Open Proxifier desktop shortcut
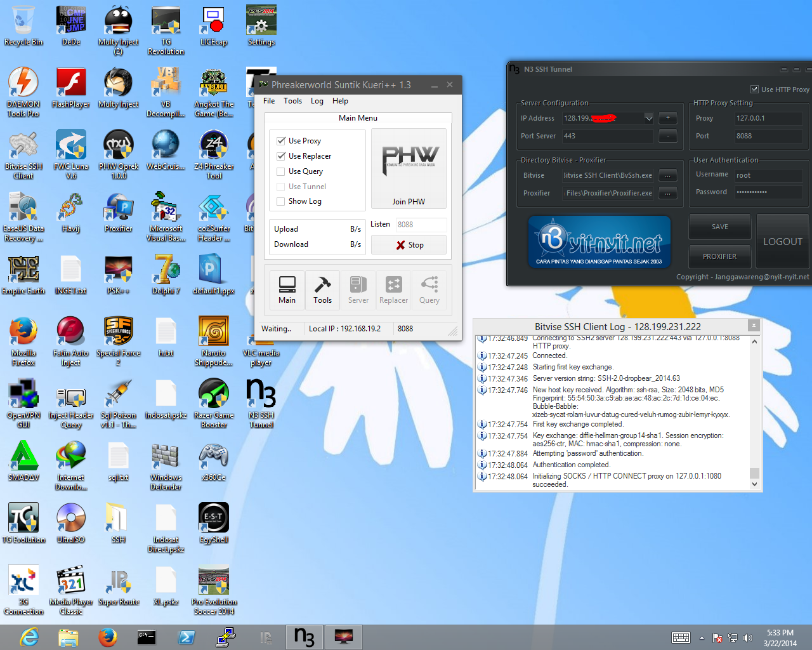Image resolution: width=812 pixels, height=650 pixels. [119, 213]
